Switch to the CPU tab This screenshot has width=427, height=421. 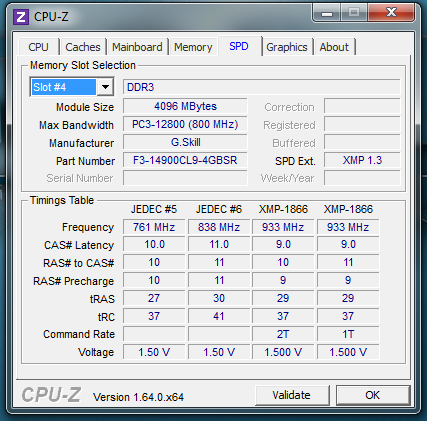coord(39,47)
